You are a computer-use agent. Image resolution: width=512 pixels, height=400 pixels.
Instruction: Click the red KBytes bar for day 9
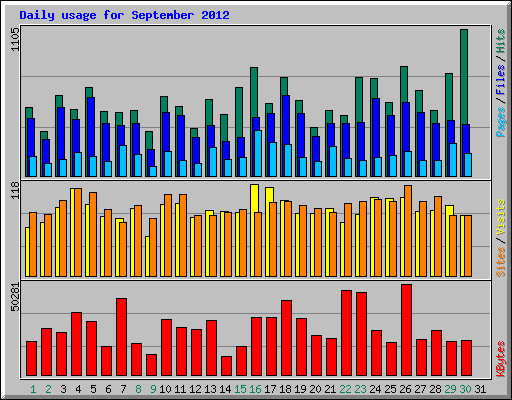[151, 365]
